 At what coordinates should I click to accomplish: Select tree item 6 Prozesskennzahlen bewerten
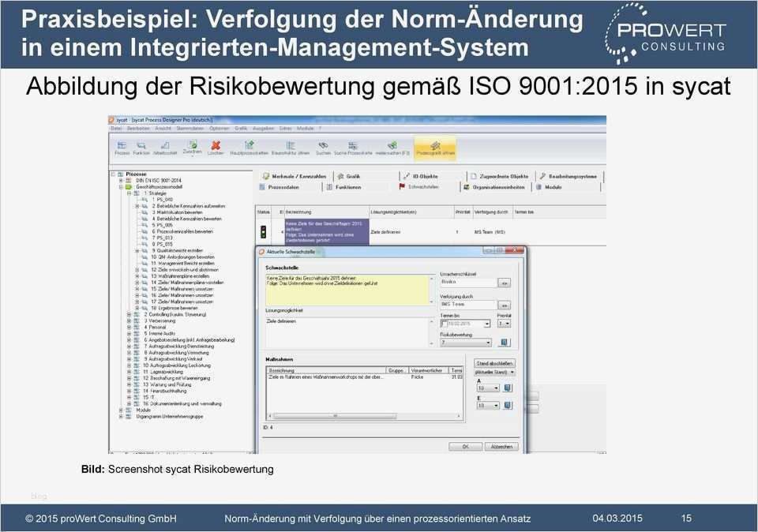pos(182,231)
